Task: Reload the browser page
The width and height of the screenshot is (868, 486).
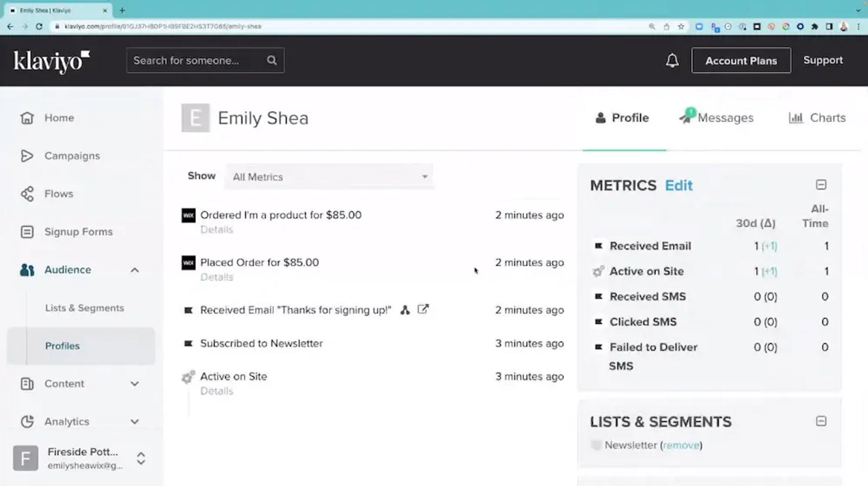Action: point(39,26)
